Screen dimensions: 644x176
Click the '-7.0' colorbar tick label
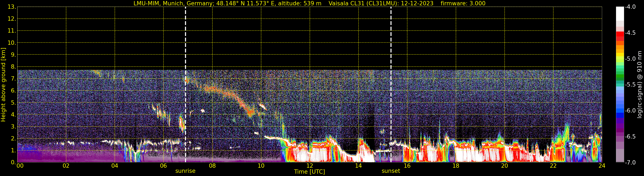click(x=630, y=163)
